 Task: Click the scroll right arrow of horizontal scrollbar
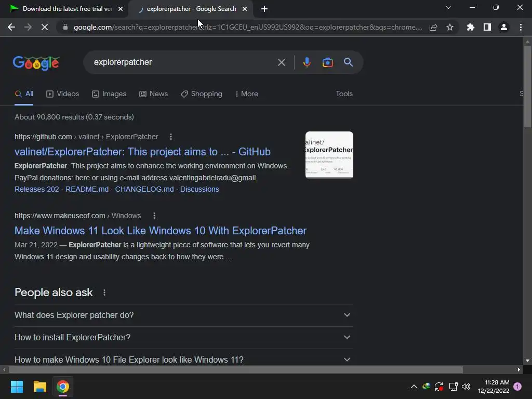tap(519, 369)
